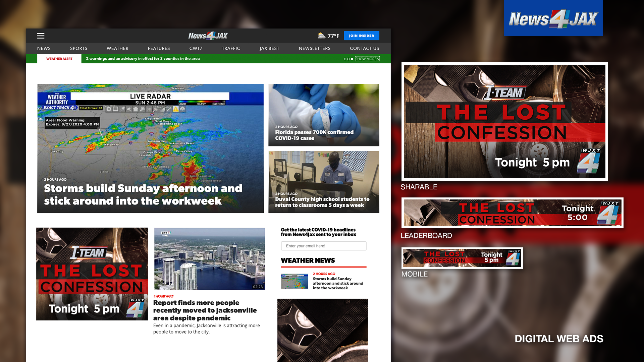The width and height of the screenshot is (644, 362).
Task: Select the first alert carousel dot
Action: click(345, 59)
